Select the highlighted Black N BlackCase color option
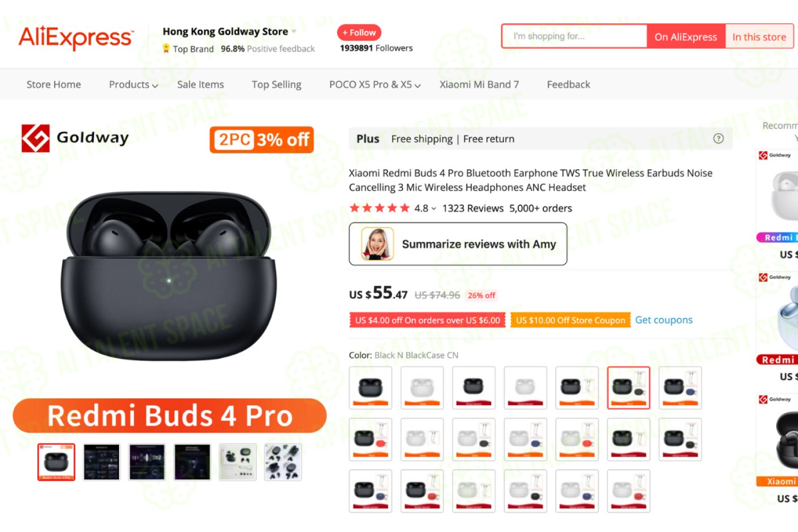 (x=628, y=388)
